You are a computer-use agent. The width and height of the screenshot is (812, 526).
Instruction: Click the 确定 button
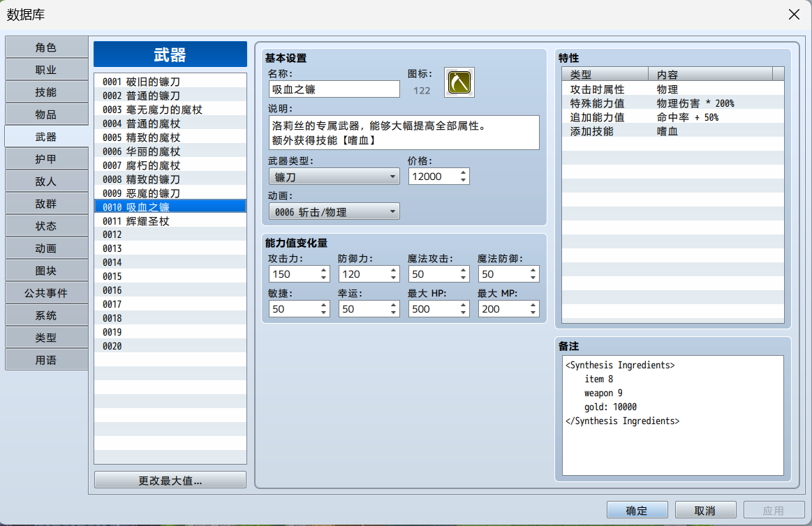pos(637,510)
